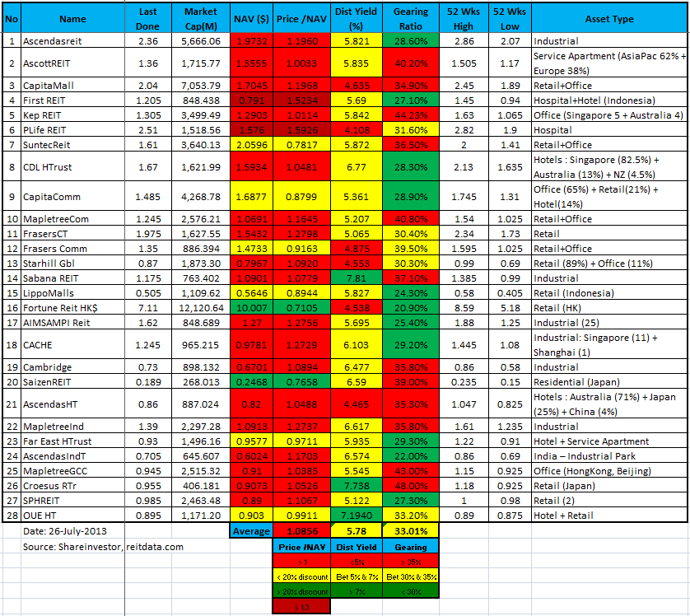Click the MapletreeGCC name cell

point(72,471)
